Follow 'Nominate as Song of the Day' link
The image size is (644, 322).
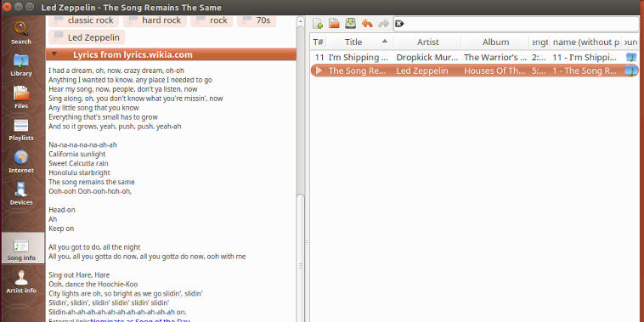tap(140, 319)
